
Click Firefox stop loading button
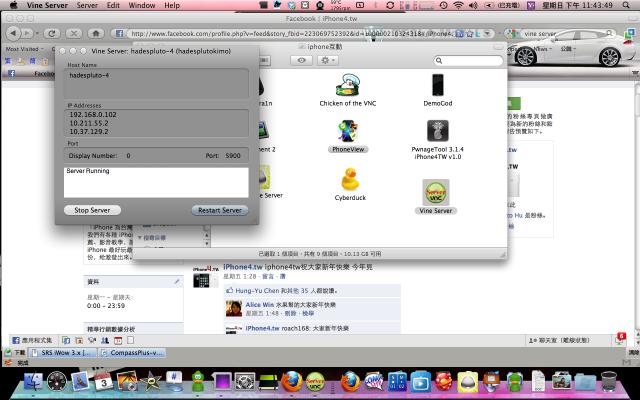[73, 33]
